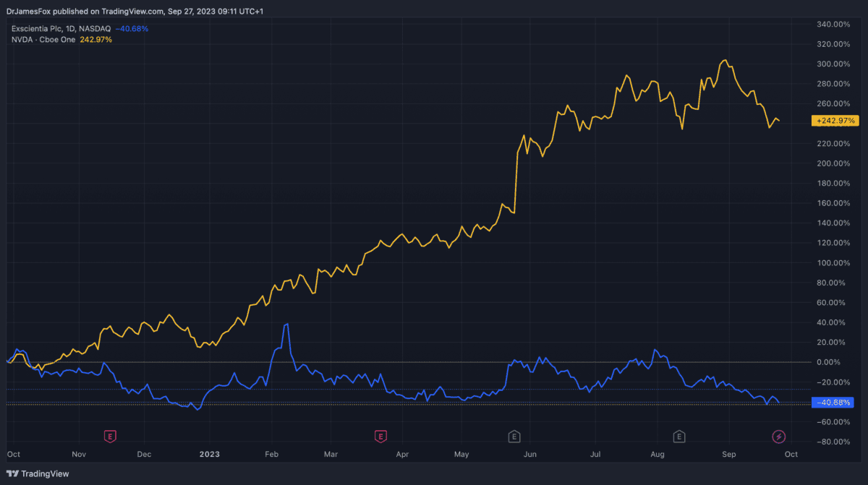Click the red earnings marker near late March

click(380, 436)
